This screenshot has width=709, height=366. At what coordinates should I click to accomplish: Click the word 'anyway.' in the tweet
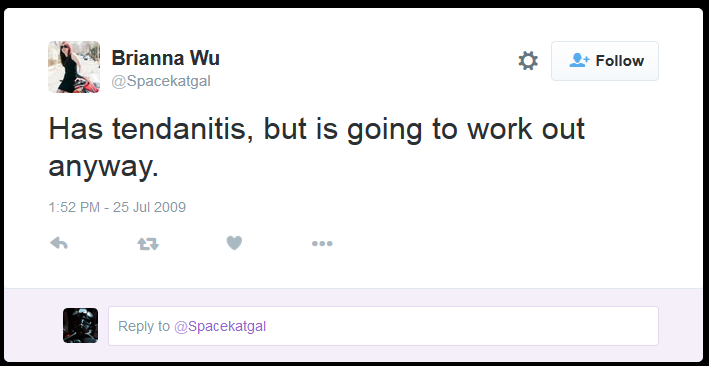[x=104, y=167]
